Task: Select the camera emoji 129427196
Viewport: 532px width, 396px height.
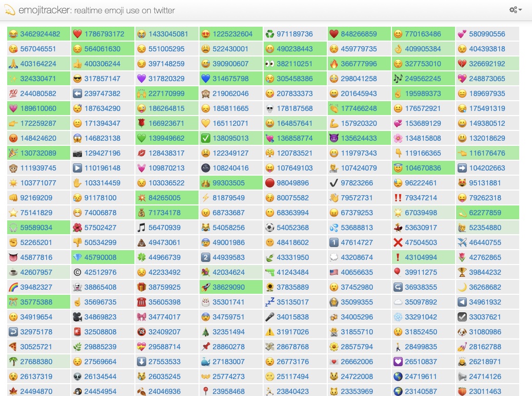Action: 77,154
